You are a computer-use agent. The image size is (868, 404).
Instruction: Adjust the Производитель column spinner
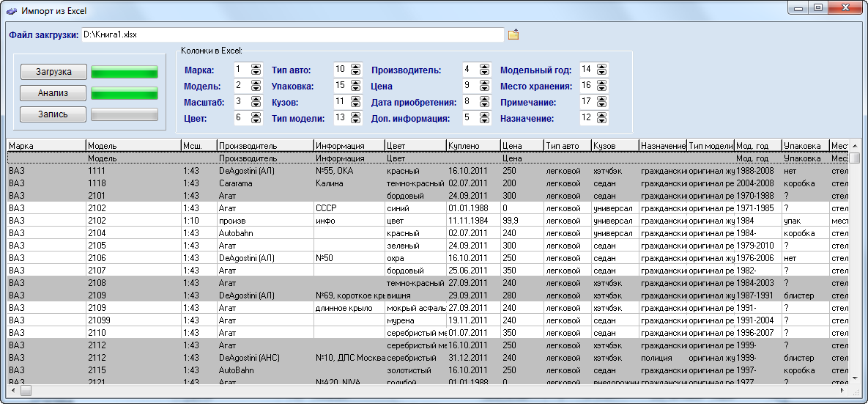[485, 69]
